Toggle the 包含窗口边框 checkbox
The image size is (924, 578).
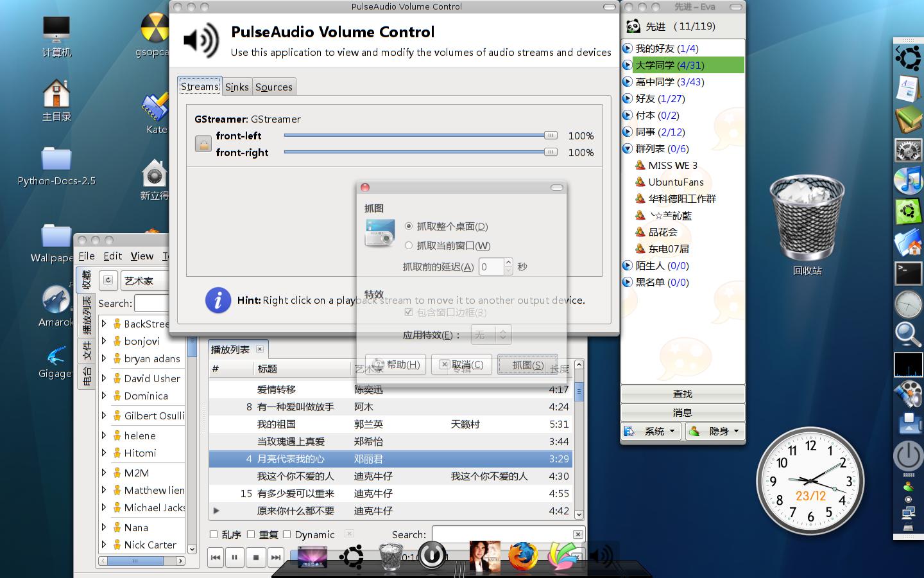pos(409,312)
